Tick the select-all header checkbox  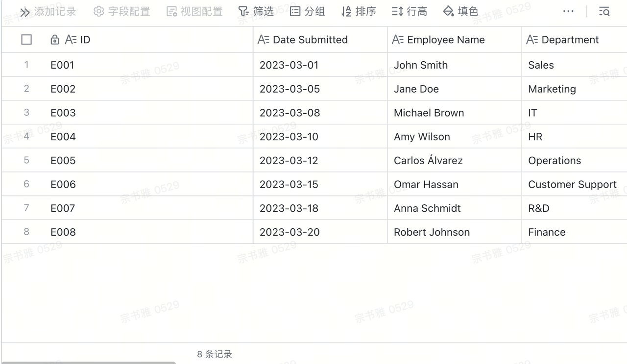(26, 40)
